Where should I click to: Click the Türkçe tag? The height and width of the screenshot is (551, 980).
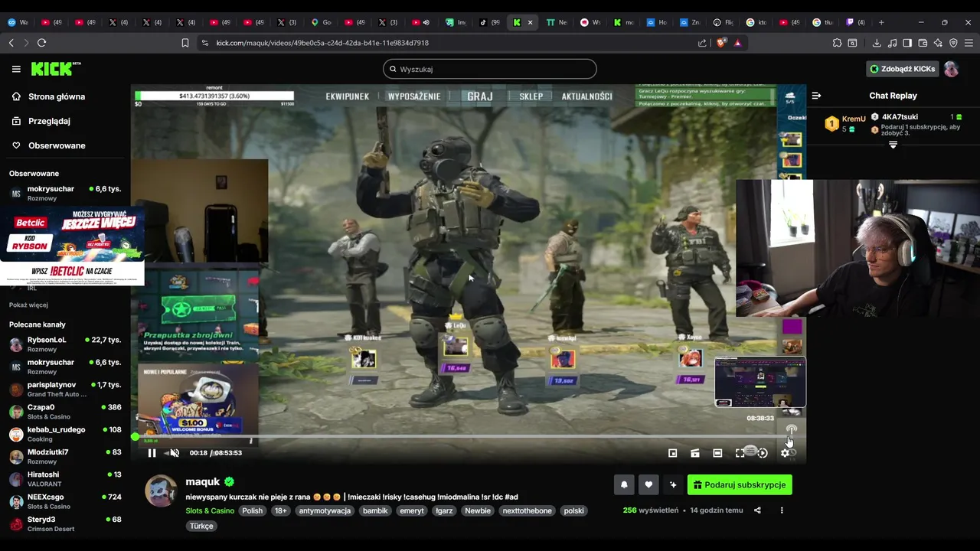(x=201, y=526)
